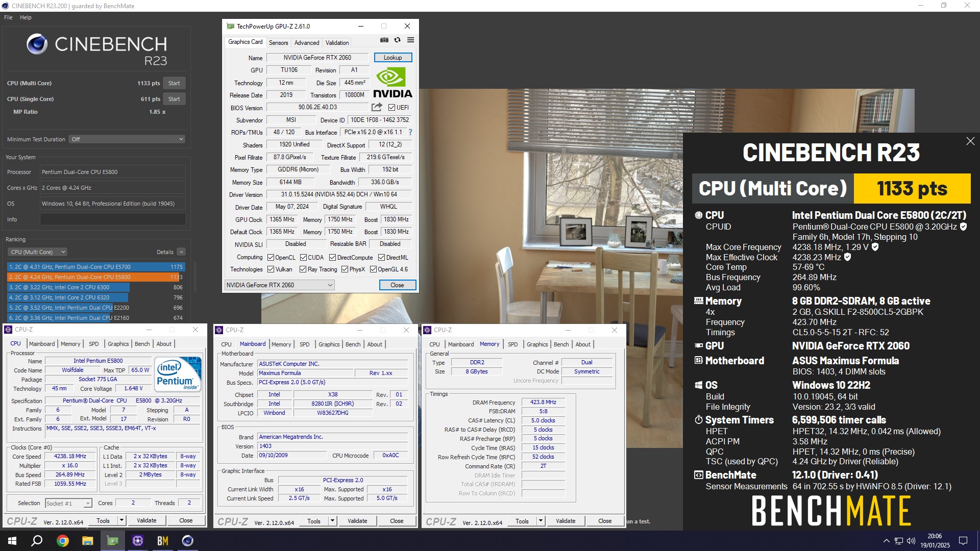
Task: Open the Bench tab in the CPU-Z Memory window
Action: click(561, 344)
